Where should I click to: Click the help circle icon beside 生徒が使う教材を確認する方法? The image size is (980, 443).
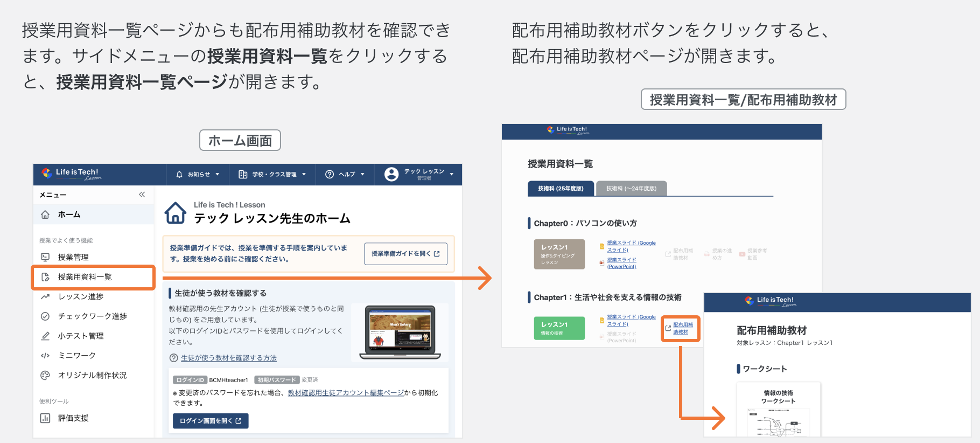[x=173, y=358]
